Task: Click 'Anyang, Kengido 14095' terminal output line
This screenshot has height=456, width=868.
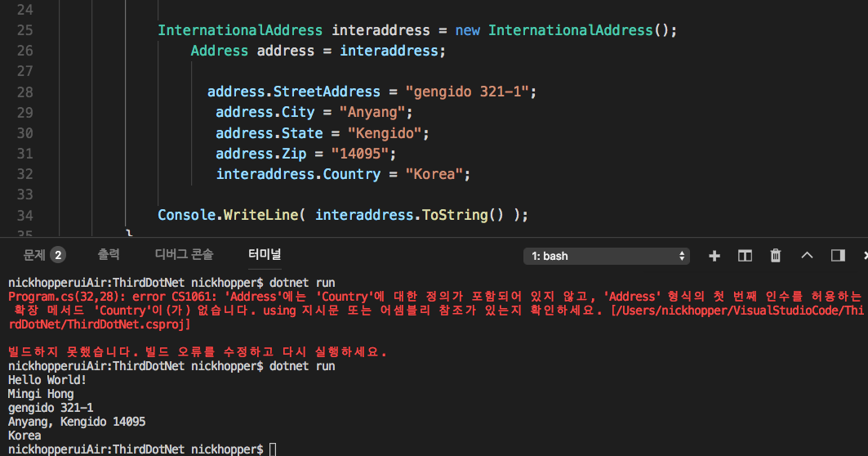Action: point(77,422)
